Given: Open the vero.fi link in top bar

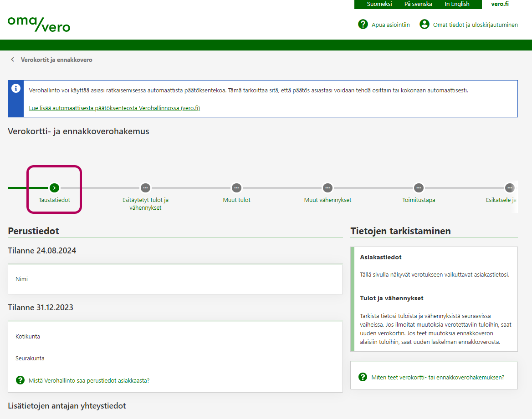Looking at the screenshot, I should [500, 4].
